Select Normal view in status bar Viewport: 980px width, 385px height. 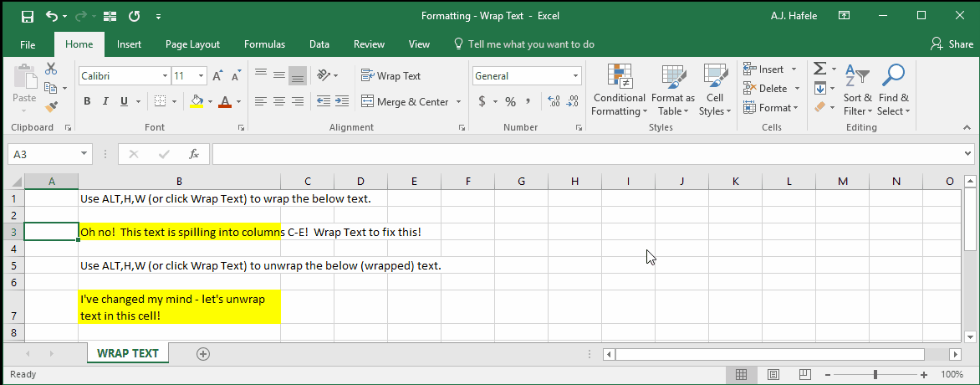[x=741, y=375]
